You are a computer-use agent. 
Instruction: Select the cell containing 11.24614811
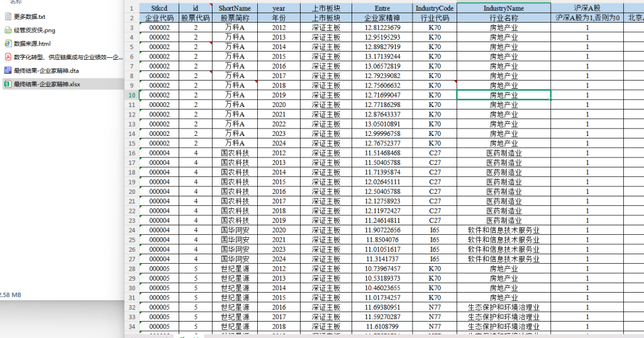(x=382, y=220)
